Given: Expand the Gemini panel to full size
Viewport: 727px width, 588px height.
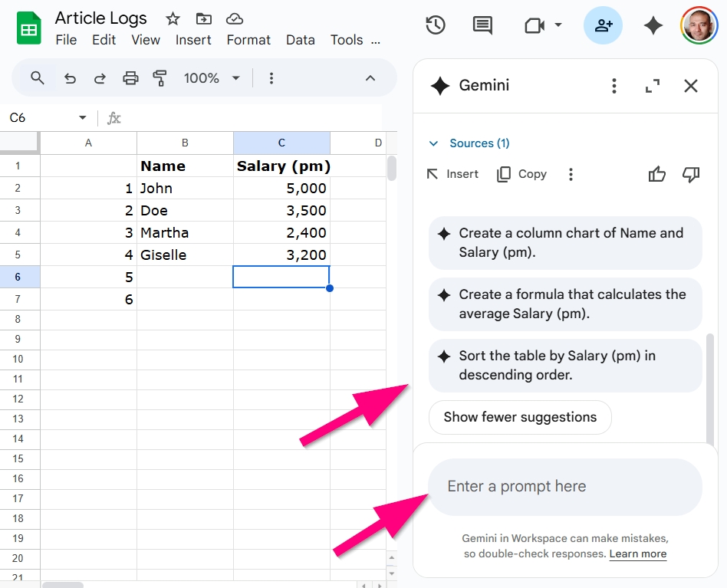Looking at the screenshot, I should click(x=653, y=86).
